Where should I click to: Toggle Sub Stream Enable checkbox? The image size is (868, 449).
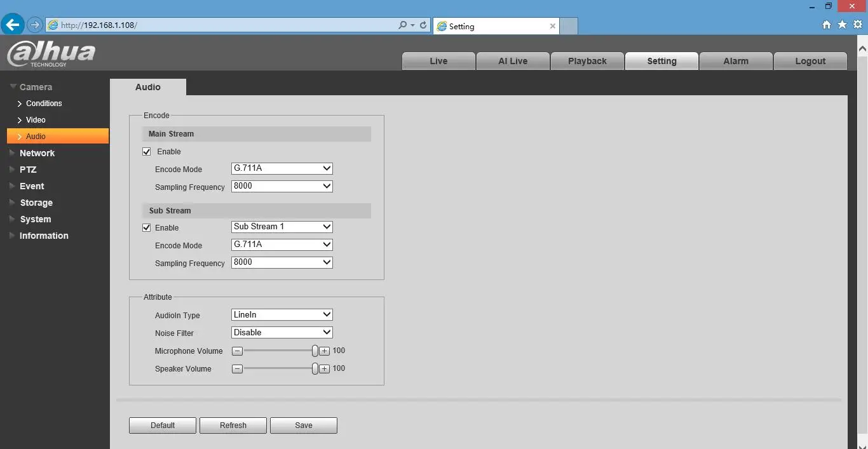tap(147, 228)
